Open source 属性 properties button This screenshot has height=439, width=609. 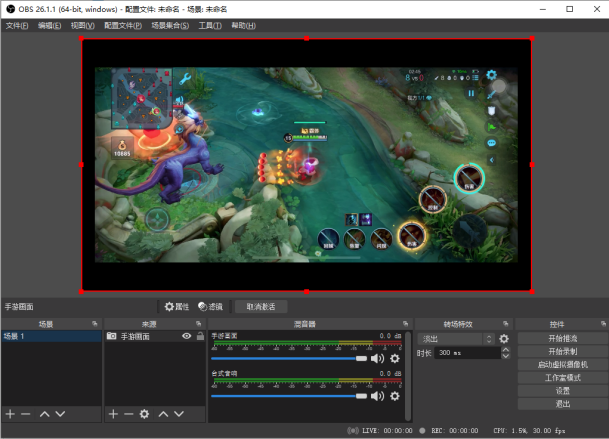[x=177, y=307]
